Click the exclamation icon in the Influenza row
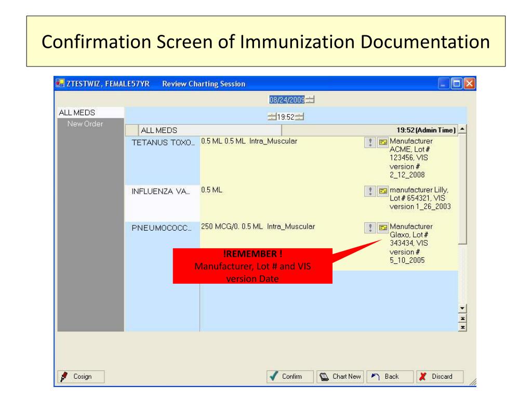 click(x=370, y=191)
